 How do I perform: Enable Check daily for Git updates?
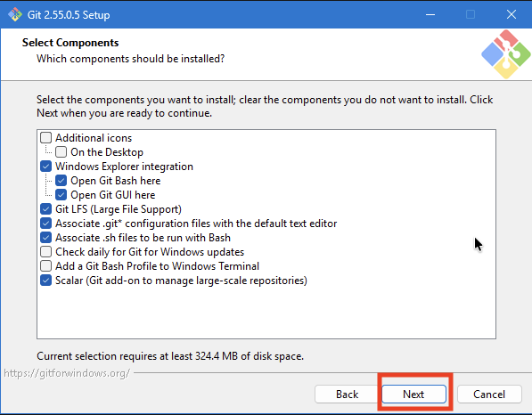45,252
